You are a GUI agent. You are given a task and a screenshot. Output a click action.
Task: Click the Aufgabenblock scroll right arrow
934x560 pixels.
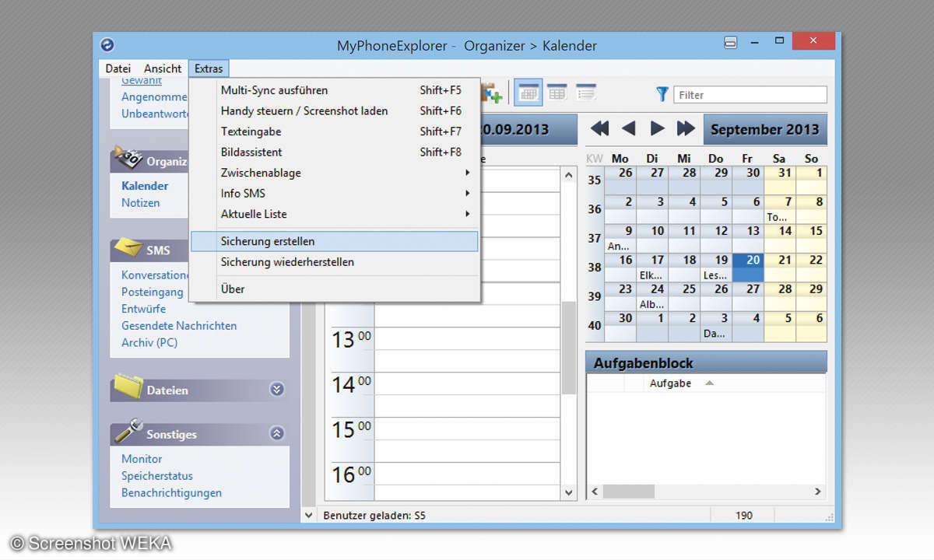point(817,492)
